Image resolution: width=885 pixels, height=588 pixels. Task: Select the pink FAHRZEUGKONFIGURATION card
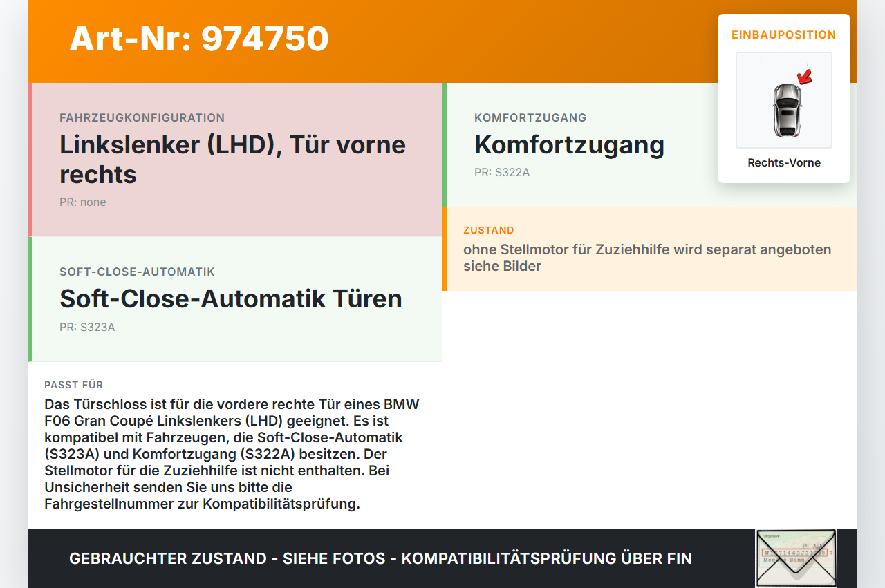pos(235,159)
